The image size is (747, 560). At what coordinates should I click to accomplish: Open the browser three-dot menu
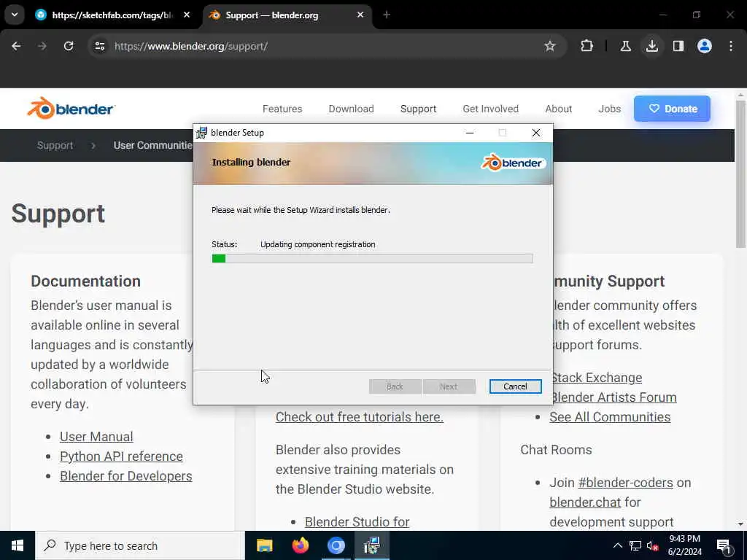pyautogui.click(x=731, y=46)
